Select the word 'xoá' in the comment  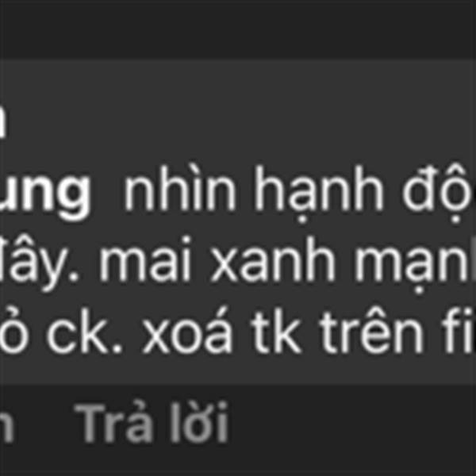point(188,330)
